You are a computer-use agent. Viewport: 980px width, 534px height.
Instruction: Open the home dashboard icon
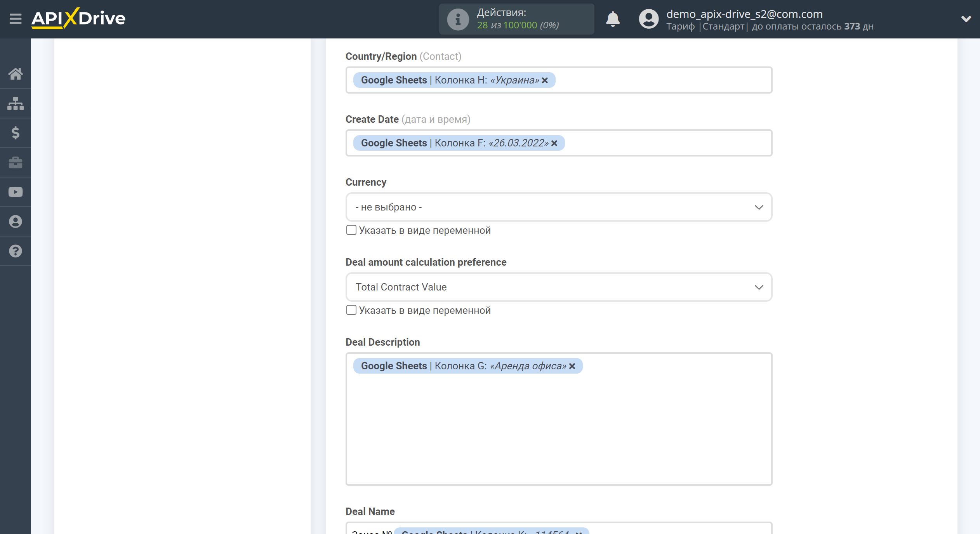[16, 74]
